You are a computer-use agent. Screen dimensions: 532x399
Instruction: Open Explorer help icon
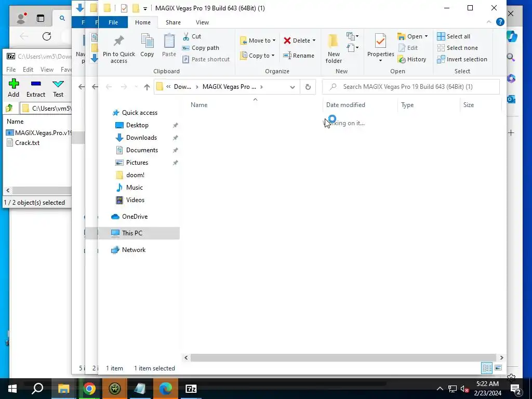point(500,22)
